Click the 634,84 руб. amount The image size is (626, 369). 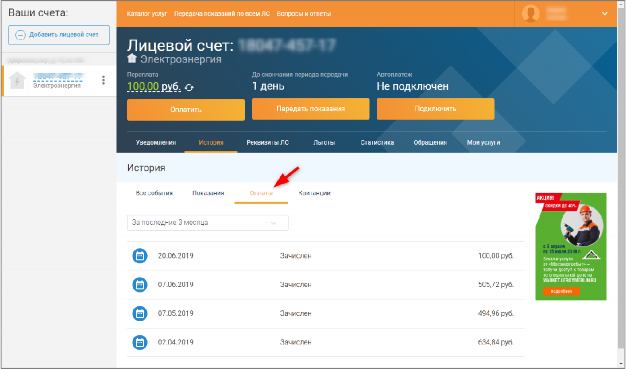coord(495,342)
